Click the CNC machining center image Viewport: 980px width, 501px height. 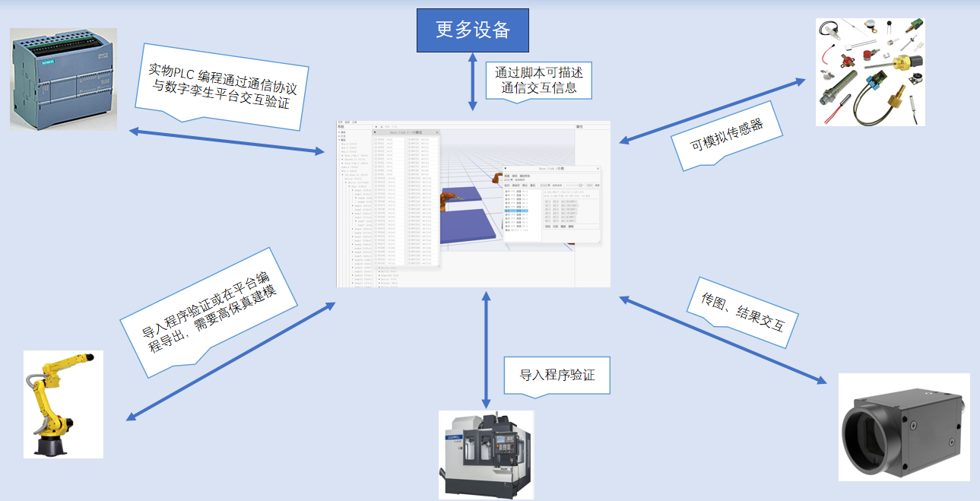tap(486, 454)
